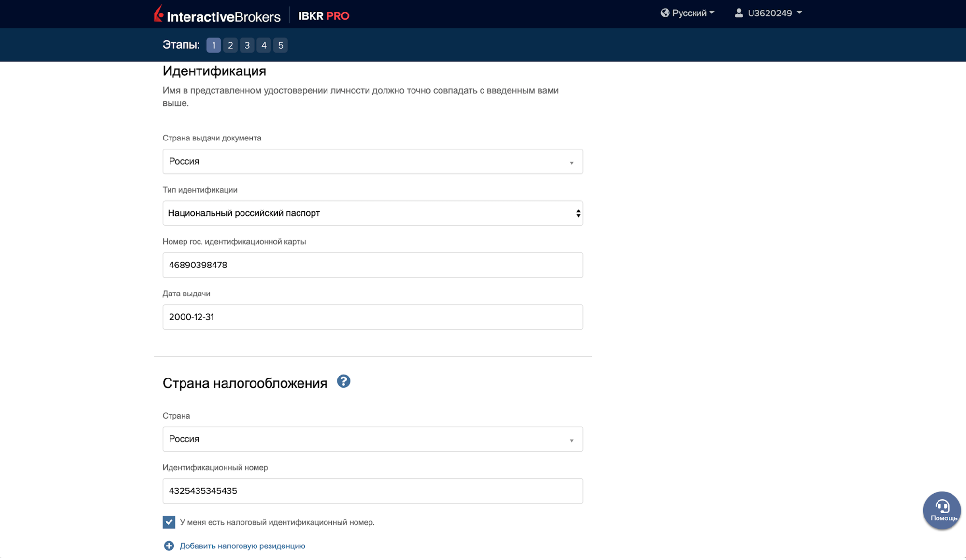
Task: Click the user profile icon
Action: [x=739, y=13]
